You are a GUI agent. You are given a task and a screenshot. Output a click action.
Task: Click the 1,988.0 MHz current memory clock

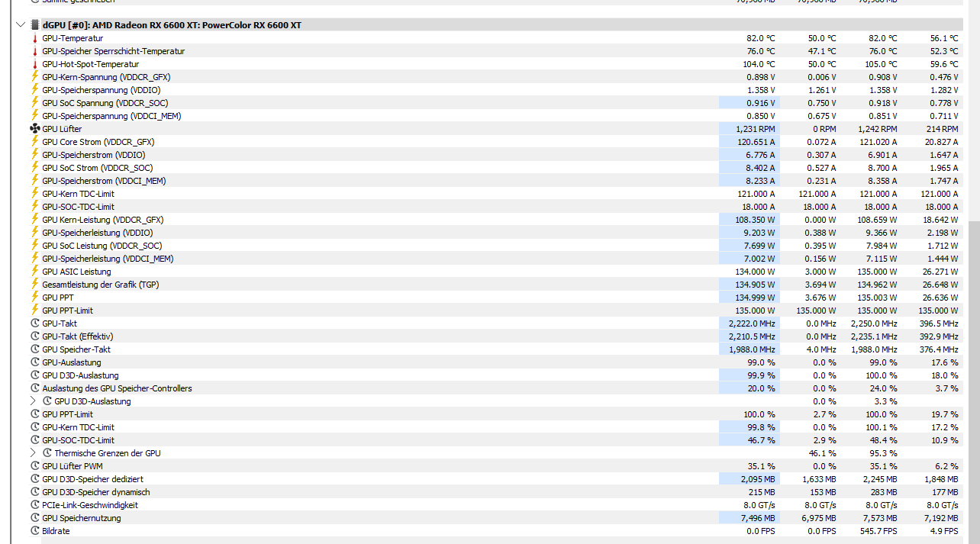[752, 349]
